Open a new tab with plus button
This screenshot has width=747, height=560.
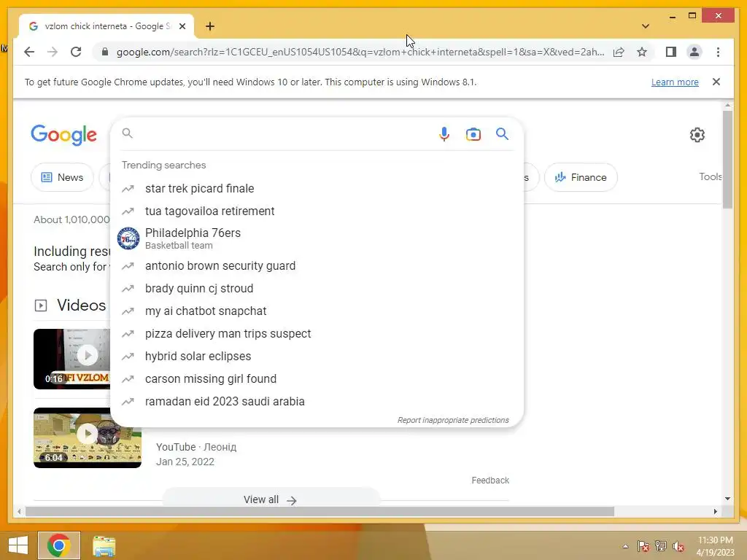210,26
